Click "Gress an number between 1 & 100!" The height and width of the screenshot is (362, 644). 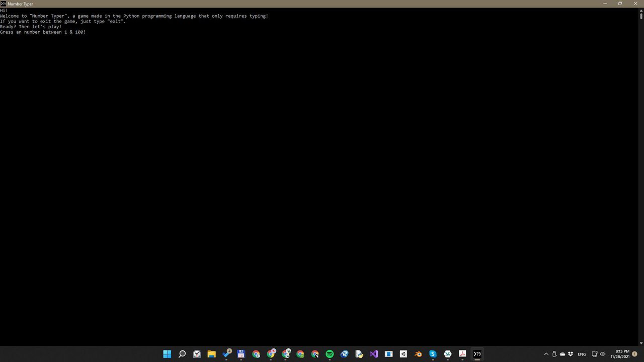[43, 32]
